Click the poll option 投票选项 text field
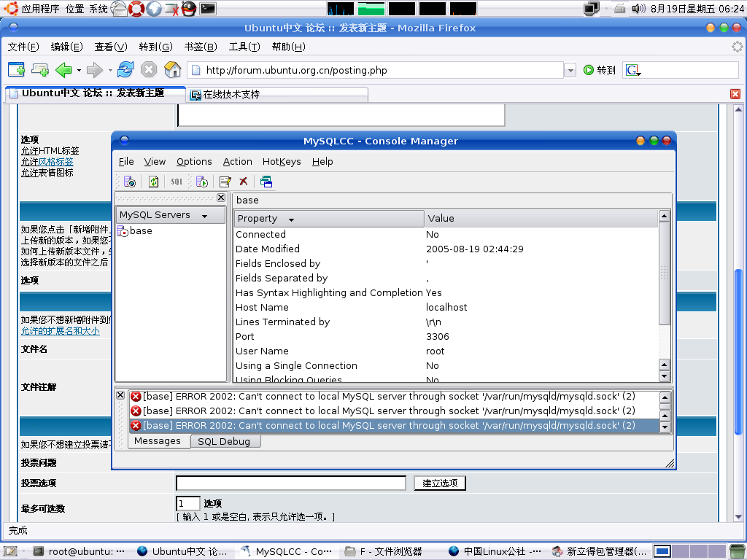Viewport: 747px width, 560px height. (x=291, y=483)
